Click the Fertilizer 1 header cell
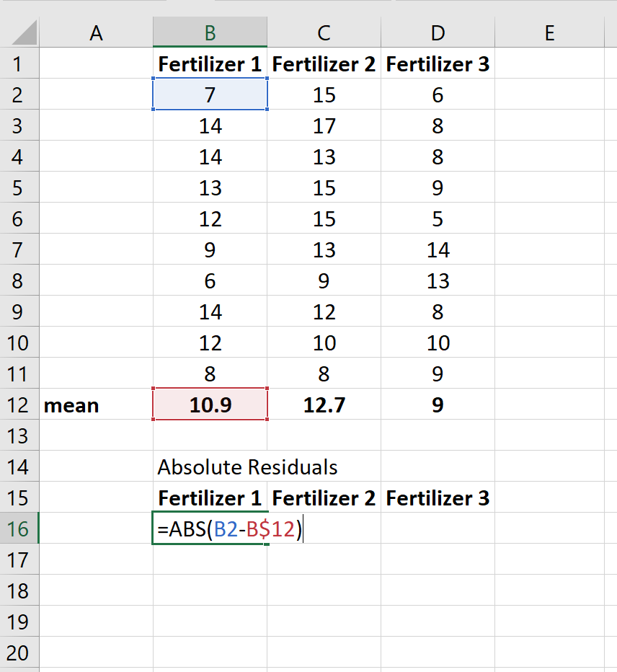This screenshot has width=617, height=672. click(210, 63)
